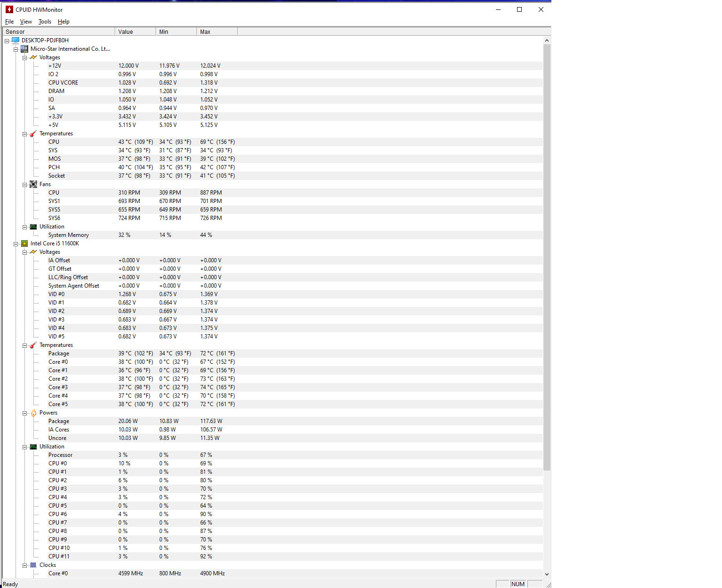The image size is (722, 588).
Task: Click the motherboard Utilization chart icon
Action: coord(33,227)
